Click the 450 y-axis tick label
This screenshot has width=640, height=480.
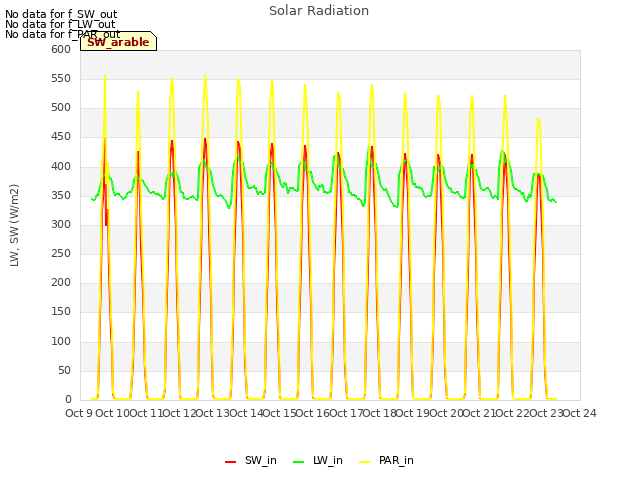[61, 137]
